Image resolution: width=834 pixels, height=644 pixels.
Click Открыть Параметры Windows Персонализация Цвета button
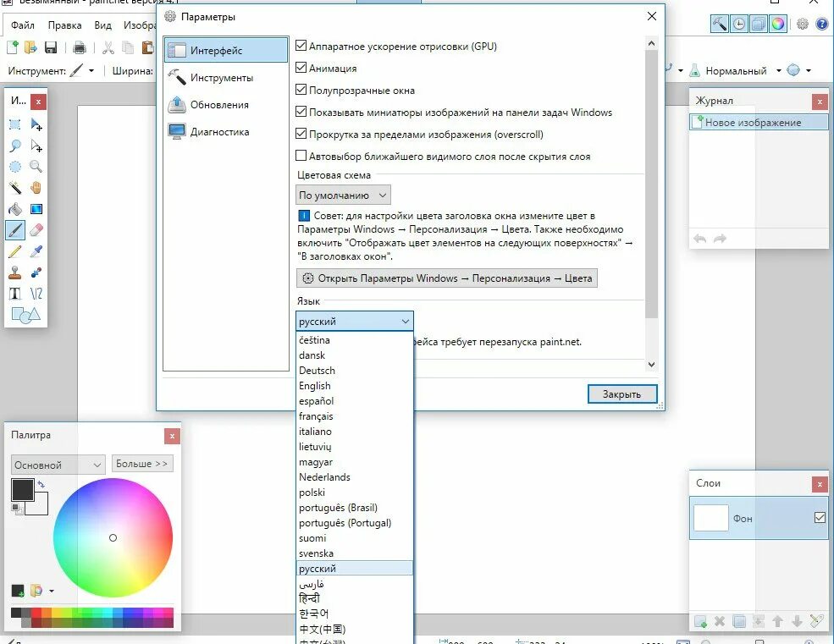pos(447,278)
